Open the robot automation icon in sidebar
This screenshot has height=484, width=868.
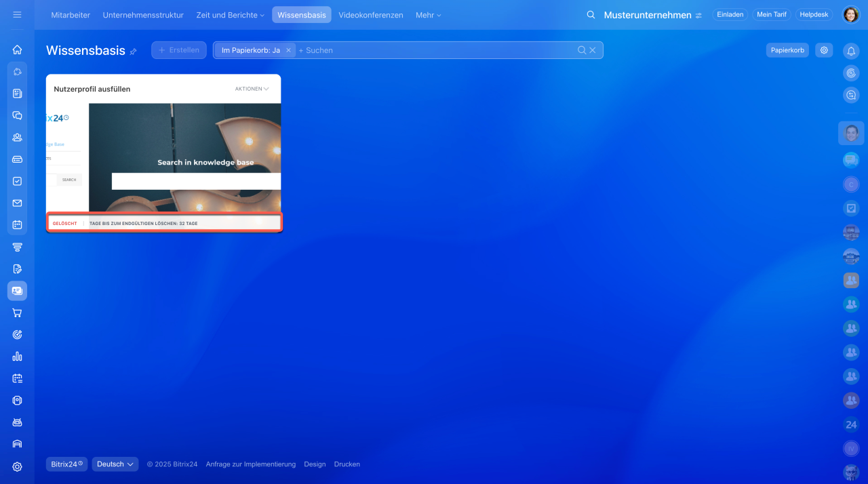[17, 422]
